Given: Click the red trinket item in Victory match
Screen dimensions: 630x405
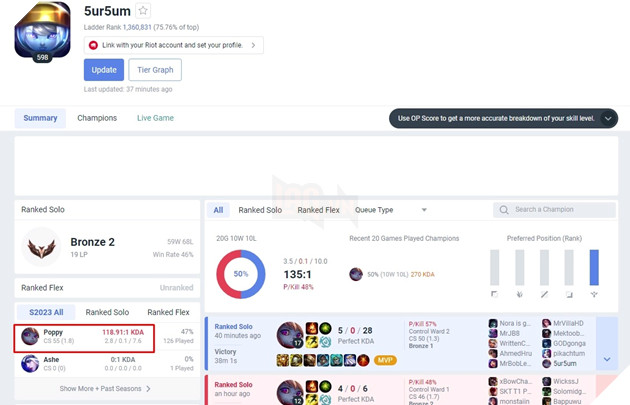Looking at the screenshot, I should [363, 360].
